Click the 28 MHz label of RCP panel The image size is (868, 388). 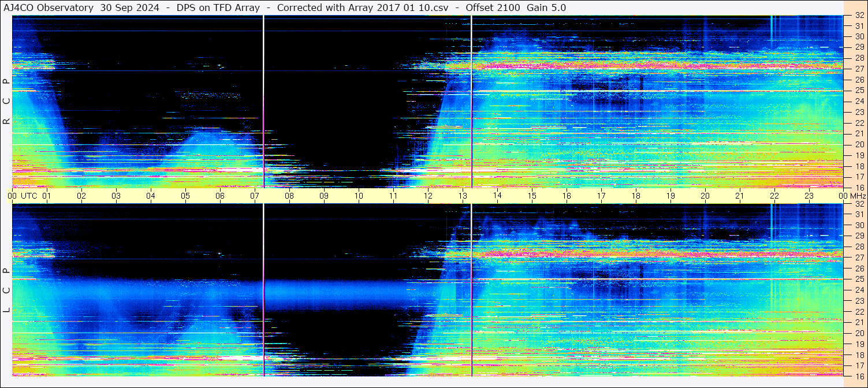click(859, 58)
